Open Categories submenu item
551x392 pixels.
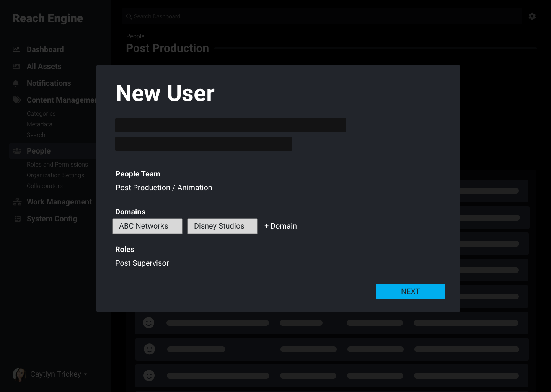point(41,114)
